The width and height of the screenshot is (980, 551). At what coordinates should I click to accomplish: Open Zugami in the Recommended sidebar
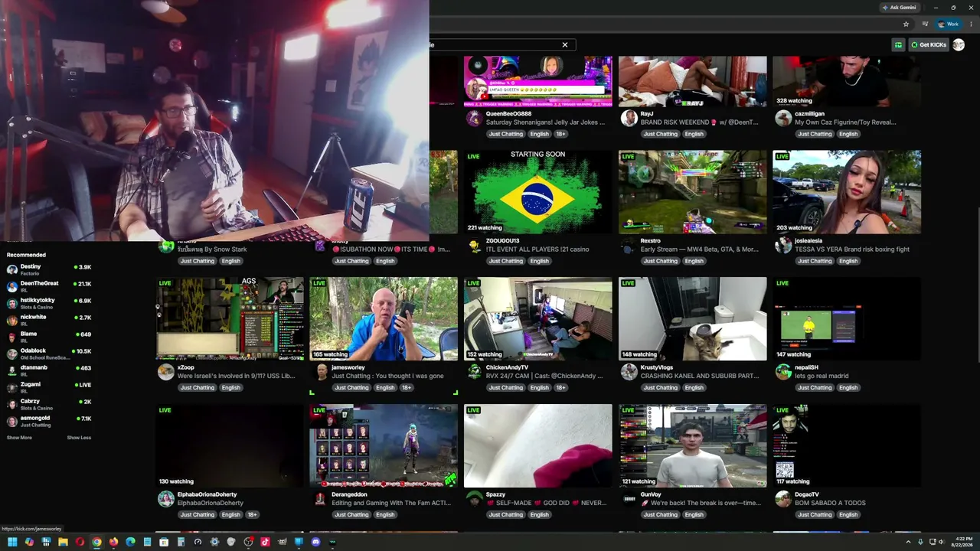pyautogui.click(x=49, y=387)
